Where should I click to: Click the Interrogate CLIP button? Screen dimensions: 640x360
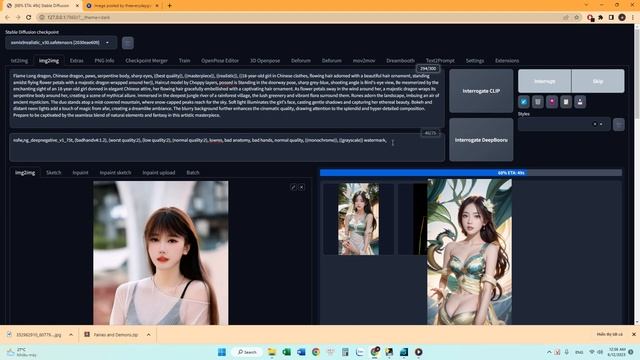coord(481,91)
